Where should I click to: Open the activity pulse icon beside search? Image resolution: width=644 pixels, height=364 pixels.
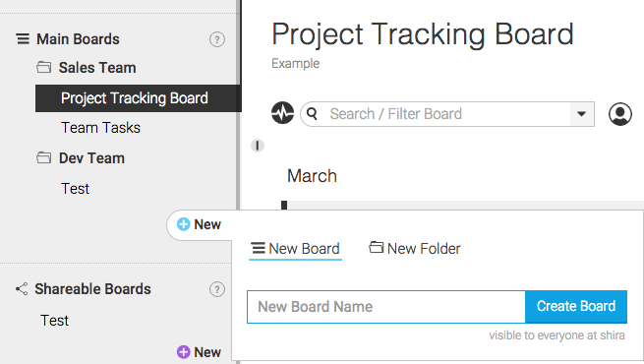pos(282,113)
